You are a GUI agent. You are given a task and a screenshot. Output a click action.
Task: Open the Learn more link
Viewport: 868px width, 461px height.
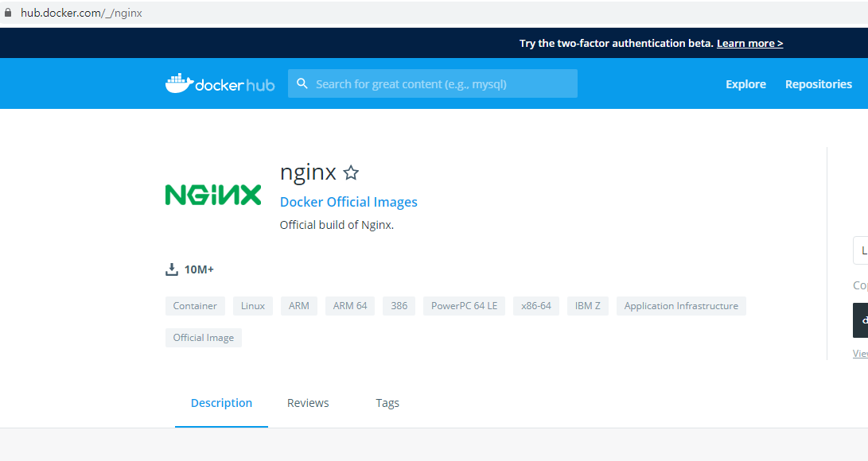pos(749,43)
